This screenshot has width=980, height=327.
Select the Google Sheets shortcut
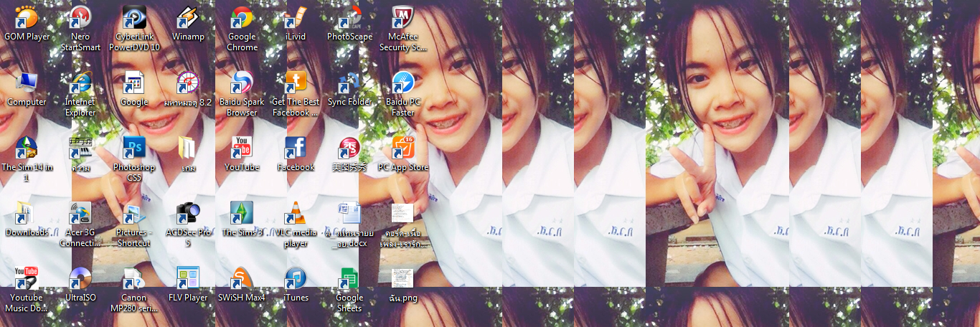click(349, 278)
